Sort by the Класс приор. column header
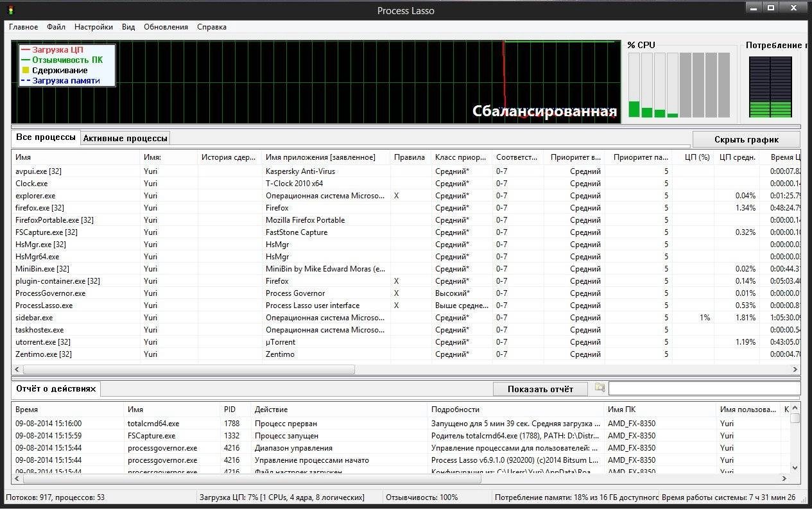 point(460,157)
